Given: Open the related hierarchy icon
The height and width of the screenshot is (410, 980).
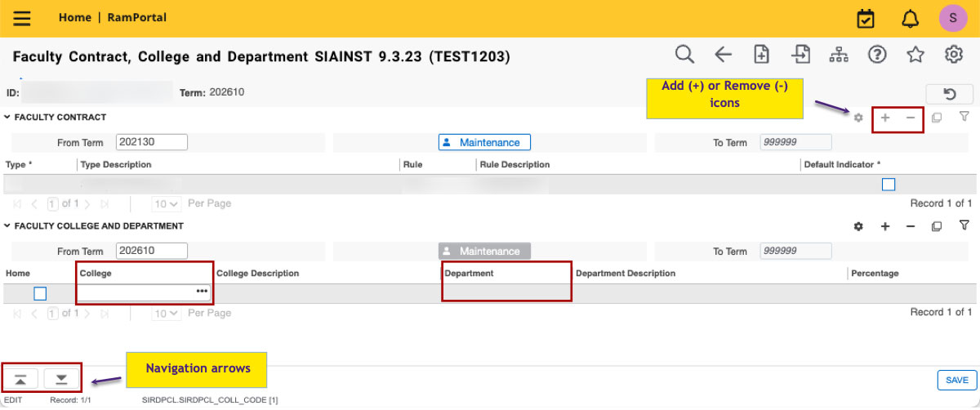Looking at the screenshot, I should (839, 55).
